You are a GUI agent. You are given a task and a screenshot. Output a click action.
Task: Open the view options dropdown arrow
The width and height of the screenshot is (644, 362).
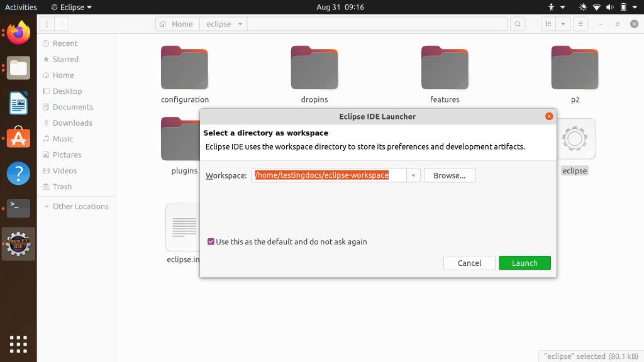coord(563,24)
